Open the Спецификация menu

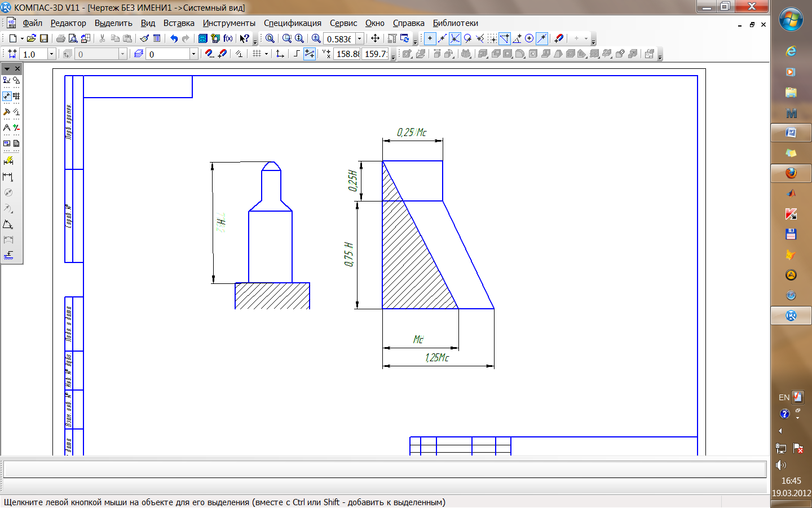pos(292,23)
